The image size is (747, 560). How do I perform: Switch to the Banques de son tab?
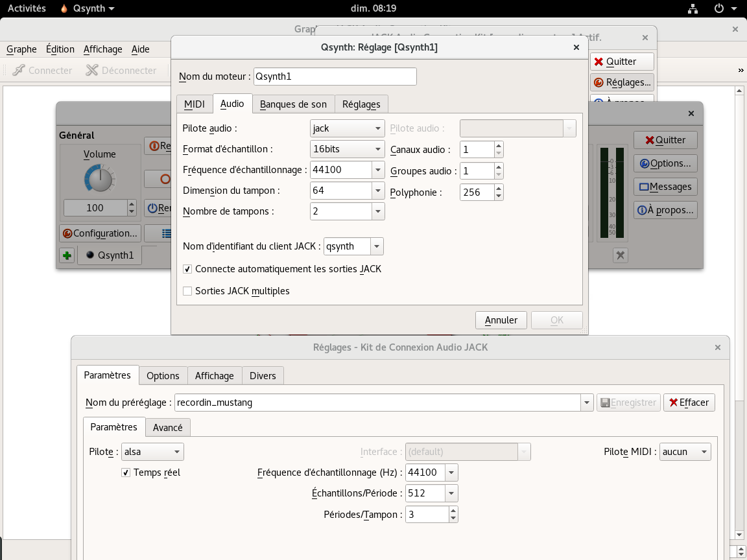pos(293,104)
